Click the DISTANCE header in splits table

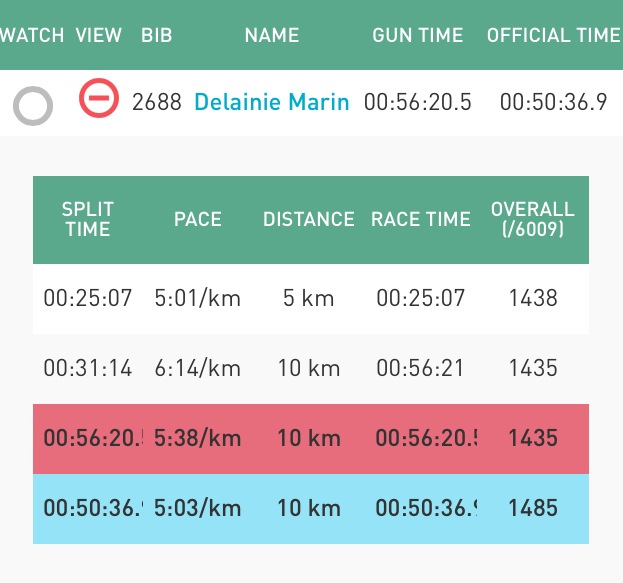click(308, 219)
